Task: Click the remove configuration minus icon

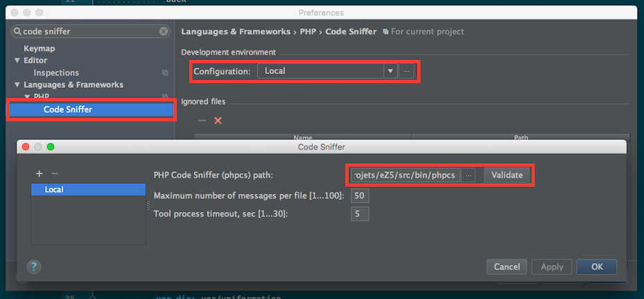Action: [55, 174]
